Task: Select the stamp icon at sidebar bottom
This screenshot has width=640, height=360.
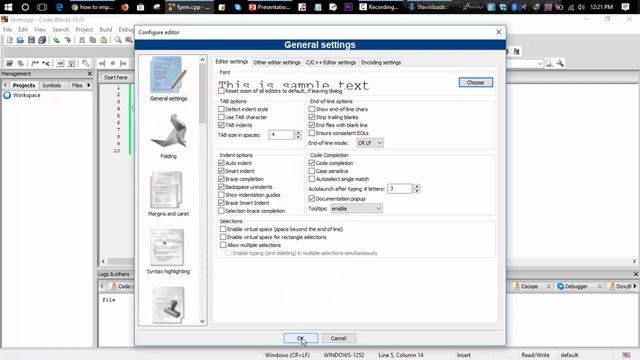Action: (x=168, y=305)
